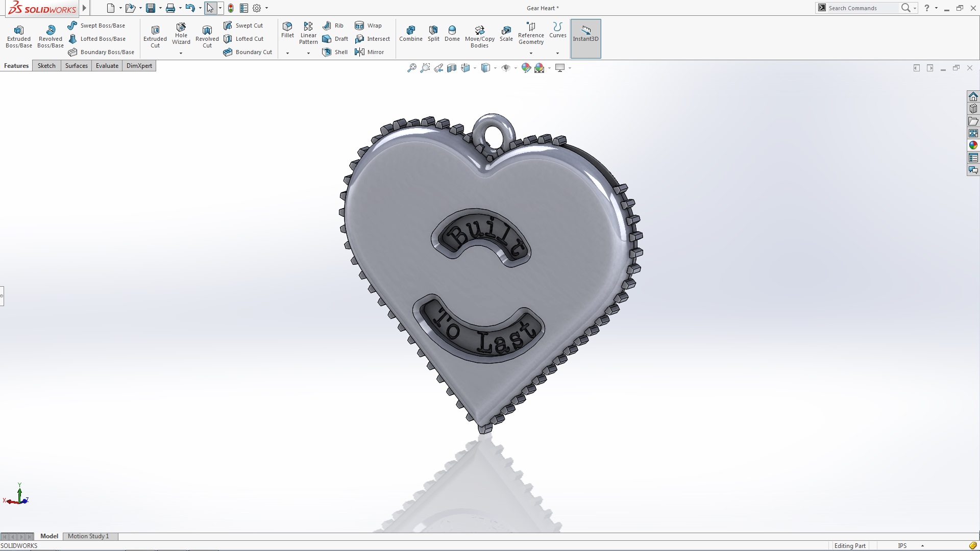This screenshot has width=980, height=551.
Task: Expand the View Orientation dropdown
Action: click(x=475, y=67)
